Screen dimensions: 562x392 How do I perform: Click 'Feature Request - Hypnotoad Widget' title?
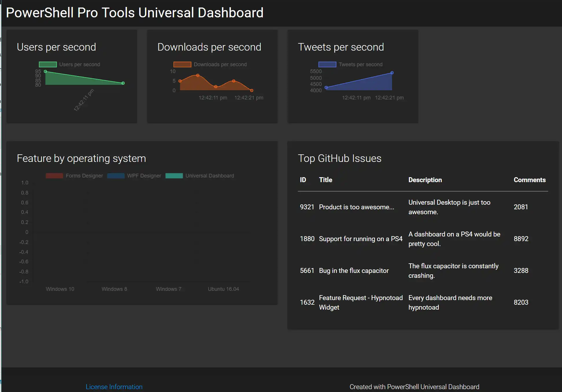(x=361, y=302)
